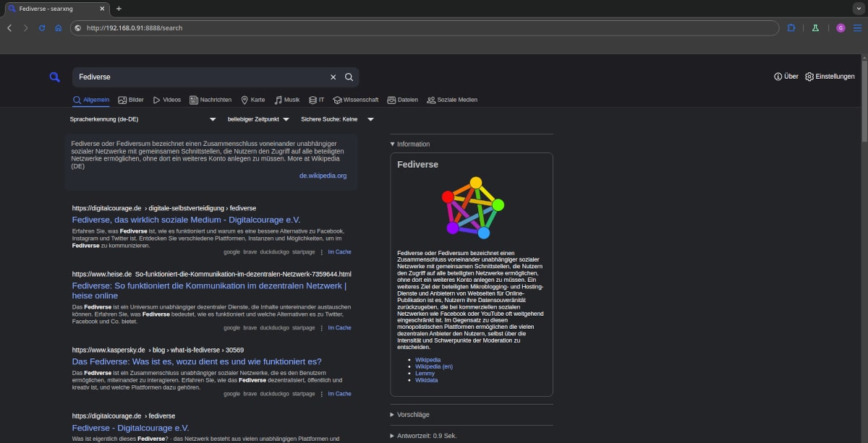Open browser hamburger menu
This screenshot has width=868, height=443.
(858, 27)
